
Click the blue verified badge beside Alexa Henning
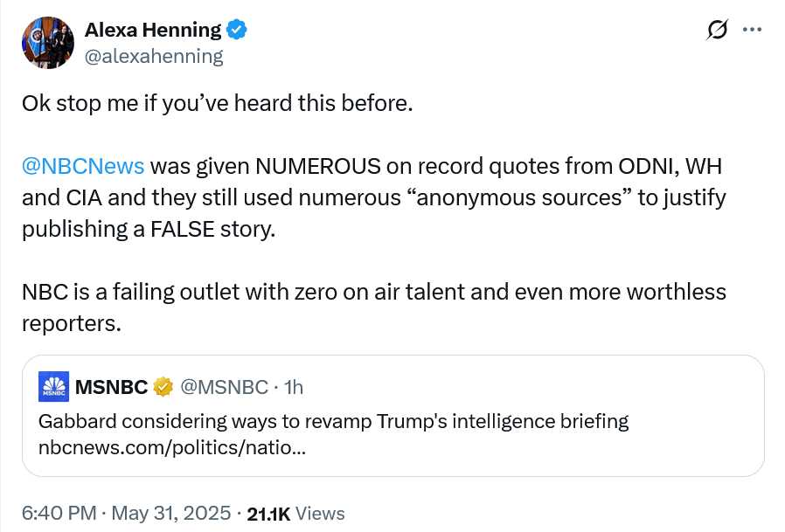pos(236,30)
